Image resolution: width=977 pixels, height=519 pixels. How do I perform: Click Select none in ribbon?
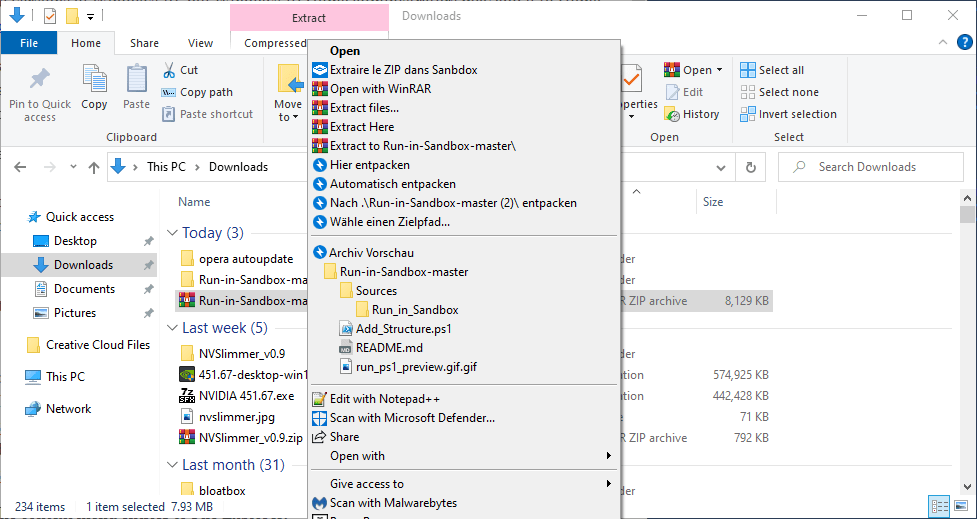click(779, 92)
